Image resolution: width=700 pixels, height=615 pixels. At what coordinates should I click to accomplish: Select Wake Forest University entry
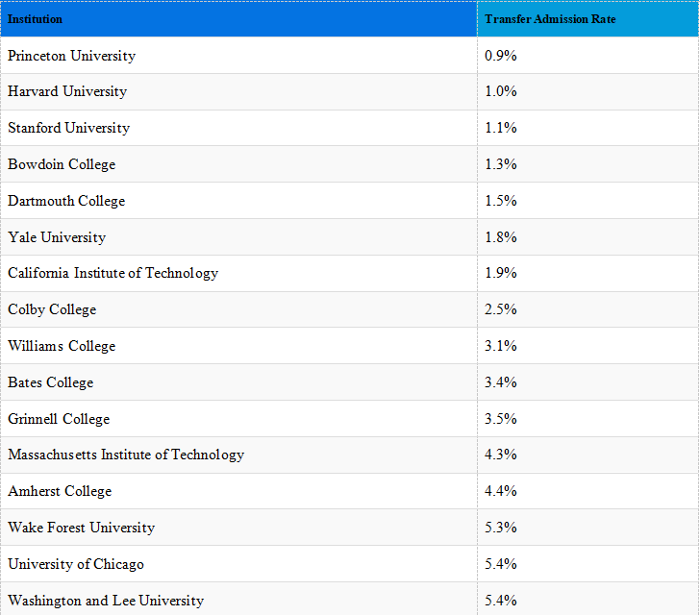pyautogui.click(x=81, y=528)
